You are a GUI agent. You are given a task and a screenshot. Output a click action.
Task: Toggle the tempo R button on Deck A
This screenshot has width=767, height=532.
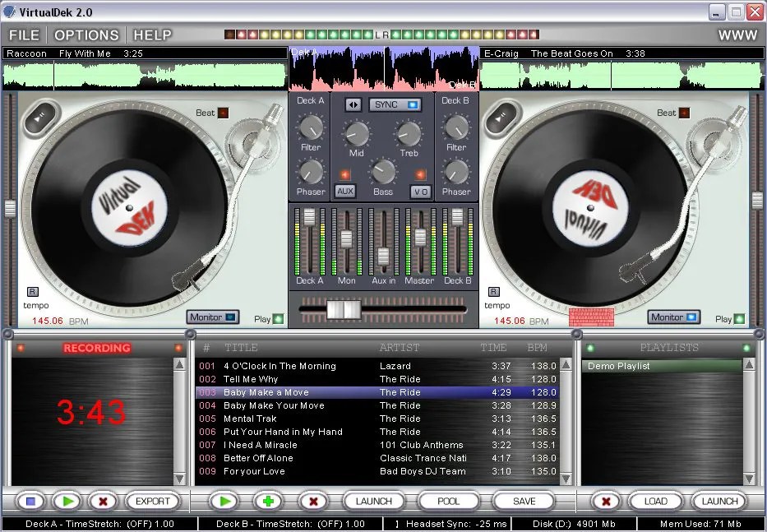pyautogui.click(x=33, y=292)
